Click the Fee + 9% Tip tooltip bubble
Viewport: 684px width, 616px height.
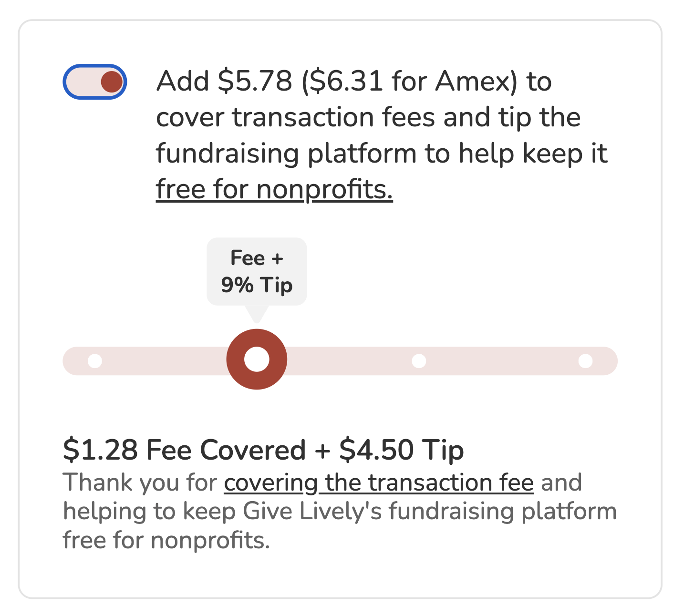pos(256,271)
